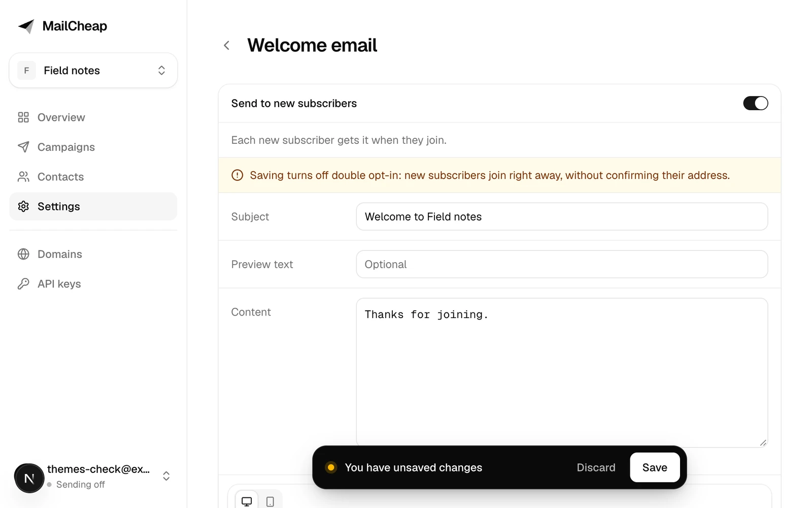This screenshot has width=812, height=508.
Task: Click the N user avatar
Action: 29,478
